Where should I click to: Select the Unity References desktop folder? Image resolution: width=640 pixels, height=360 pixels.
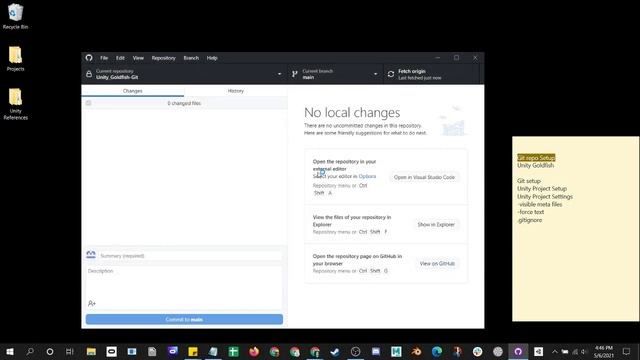tap(16, 104)
